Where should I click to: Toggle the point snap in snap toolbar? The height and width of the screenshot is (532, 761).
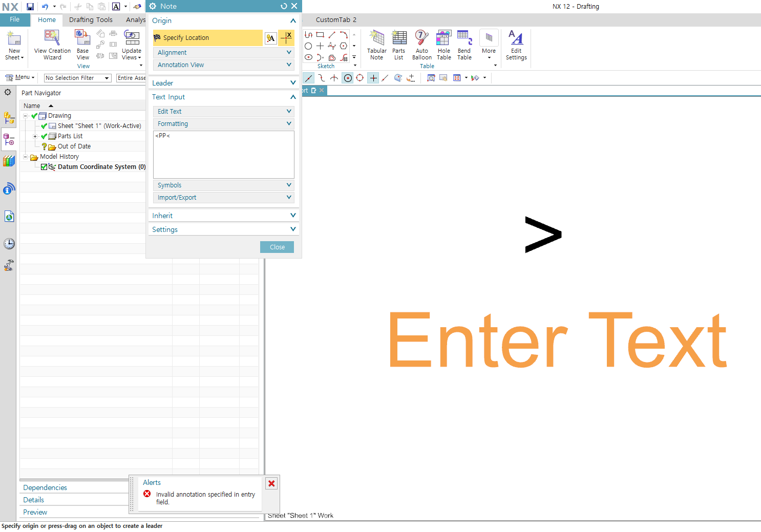pos(373,78)
